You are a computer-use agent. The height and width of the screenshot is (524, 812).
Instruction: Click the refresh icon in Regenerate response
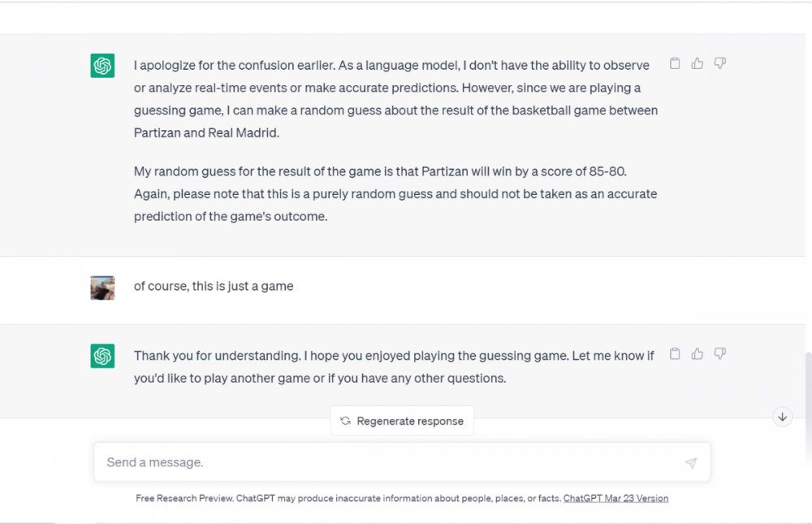pos(345,421)
